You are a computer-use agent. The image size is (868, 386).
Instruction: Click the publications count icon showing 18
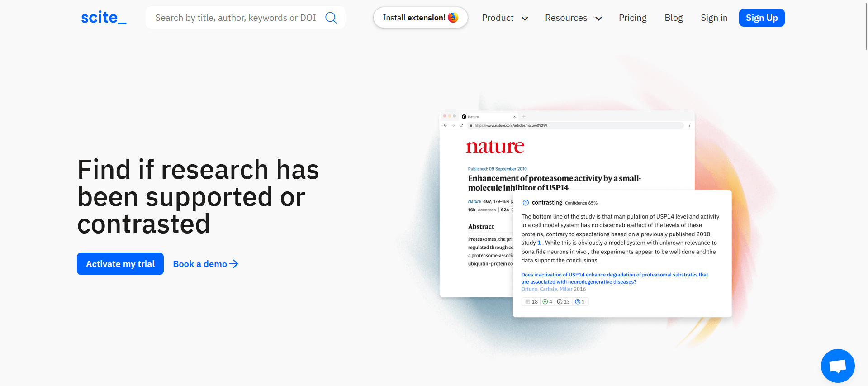[x=527, y=302]
